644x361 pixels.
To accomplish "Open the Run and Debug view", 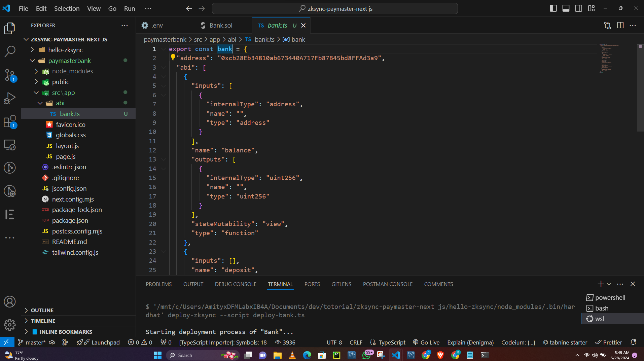I will pos(9,98).
